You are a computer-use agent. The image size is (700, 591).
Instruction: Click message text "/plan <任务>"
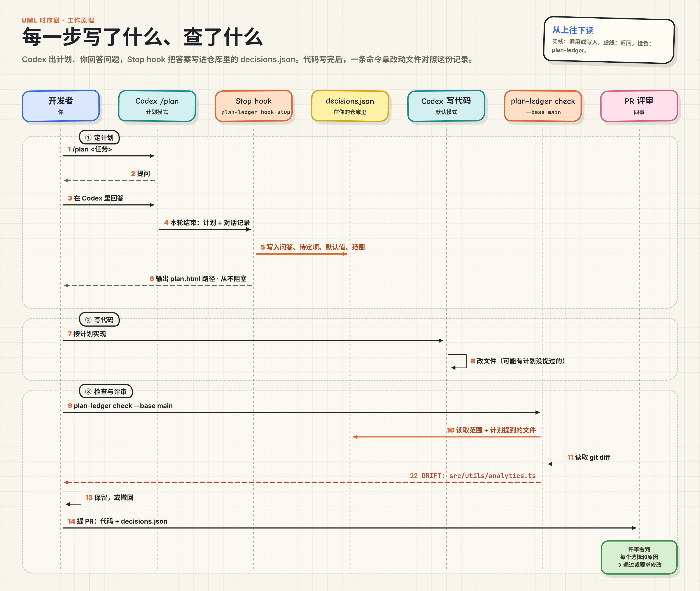92,149
